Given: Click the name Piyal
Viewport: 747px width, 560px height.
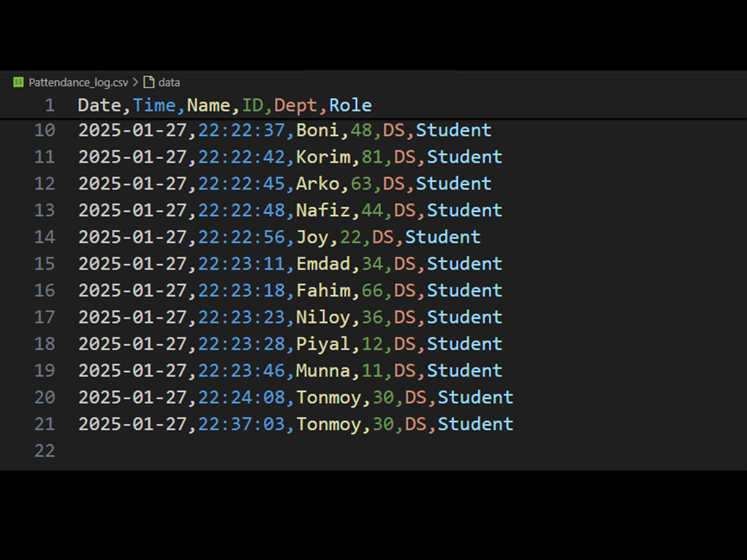Looking at the screenshot, I should [323, 343].
